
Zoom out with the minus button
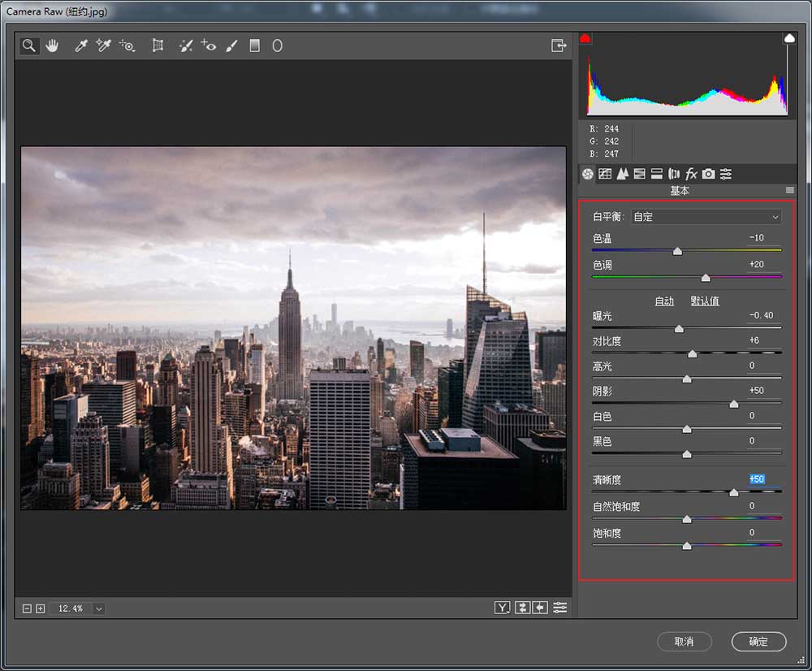(x=27, y=608)
